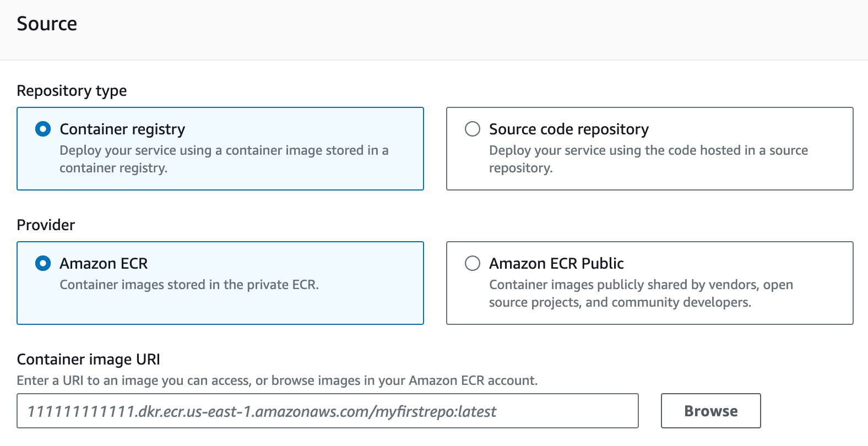Click the 'Amazon ECR' option title text
This screenshot has height=446, width=868.
click(x=104, y=263)
